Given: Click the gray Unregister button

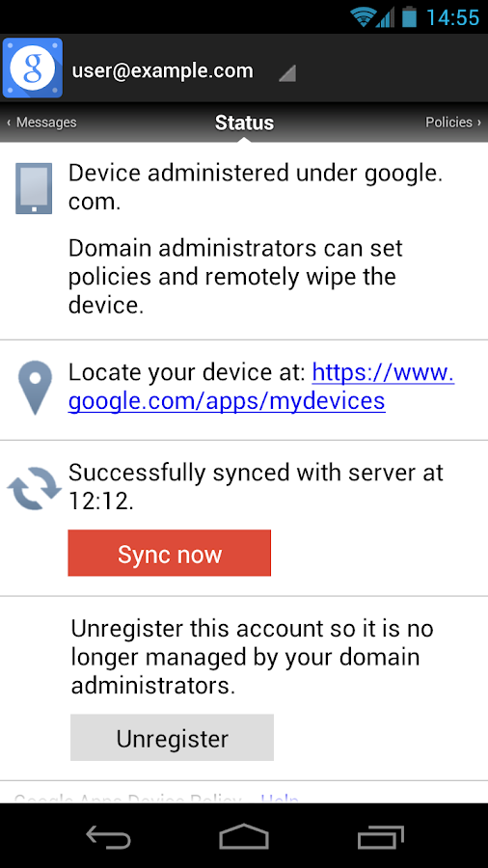Looking at the screenshot, I should pos(172,738).
